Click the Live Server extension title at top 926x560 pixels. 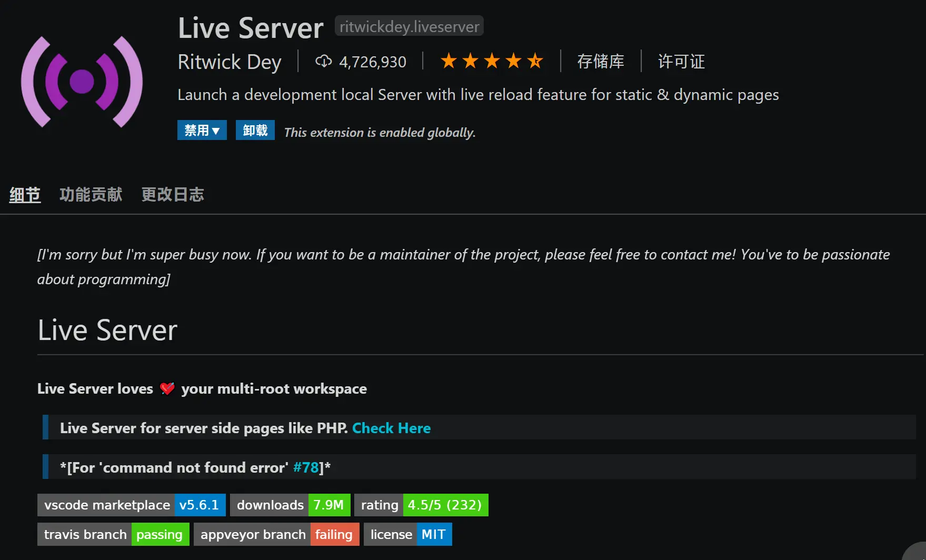[251, 28]
